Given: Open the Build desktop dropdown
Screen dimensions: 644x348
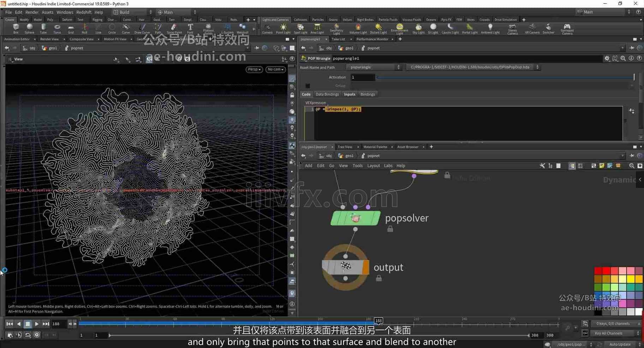Looking at the screenshot, I should 133,12.
